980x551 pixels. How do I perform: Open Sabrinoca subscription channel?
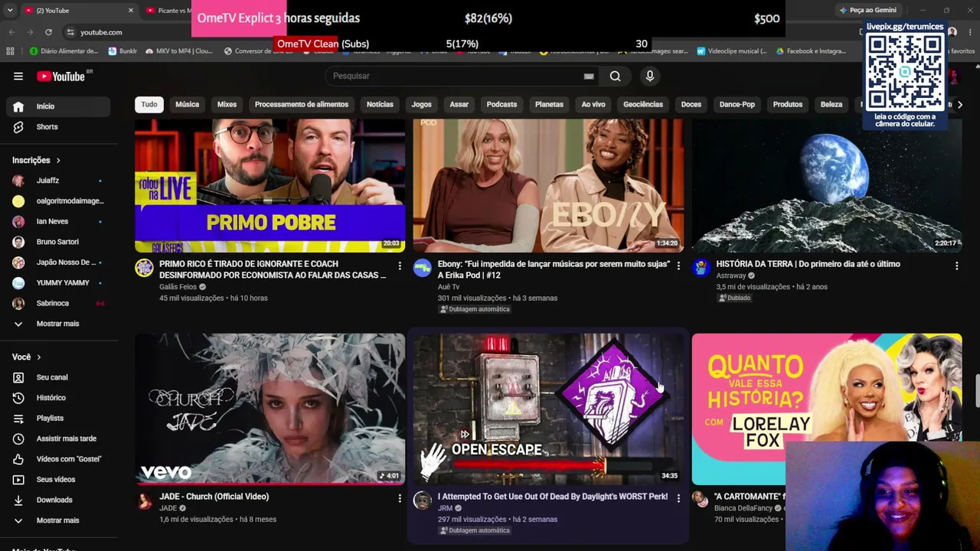[59, 304]
